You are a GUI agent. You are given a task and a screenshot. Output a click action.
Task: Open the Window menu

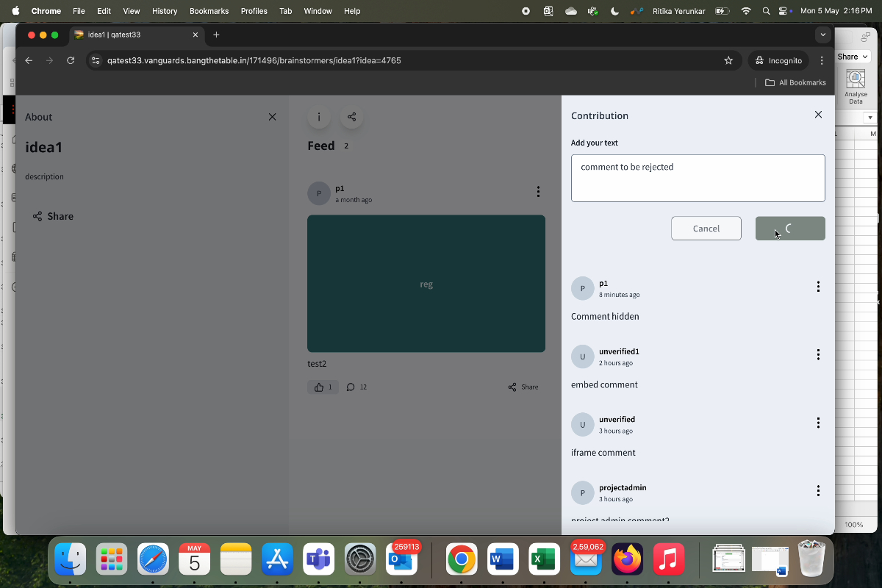point(318,11)
